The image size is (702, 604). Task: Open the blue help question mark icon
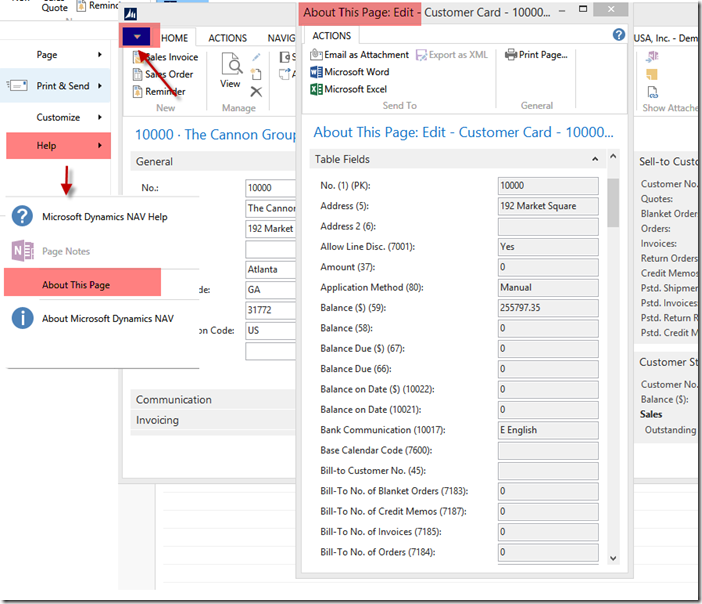coord(619,34)
